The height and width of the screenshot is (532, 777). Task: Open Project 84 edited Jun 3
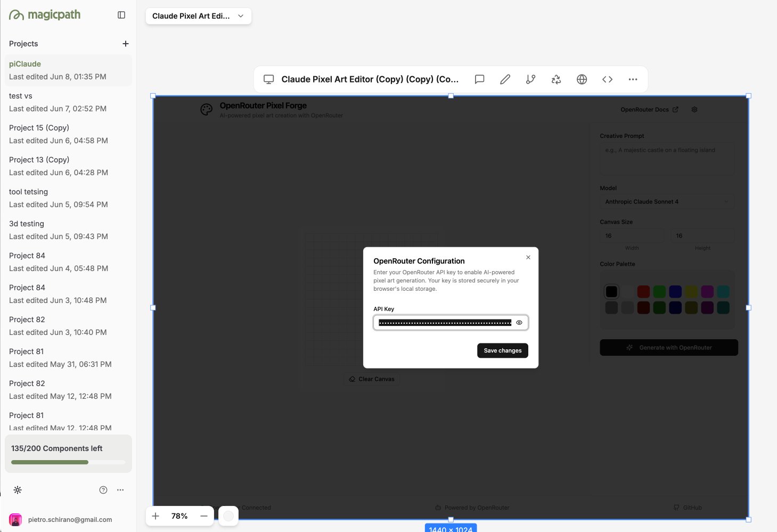68,294
